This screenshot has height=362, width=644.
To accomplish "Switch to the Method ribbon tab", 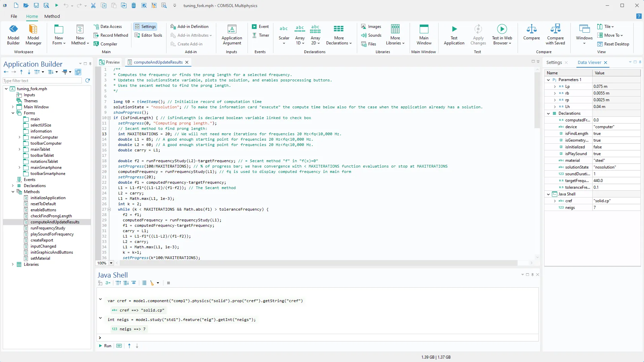I will (x=52, y=16).
